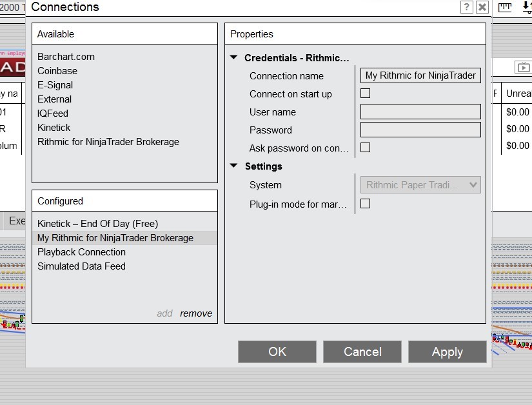Click the remove link in Configured

pyautogui.click(x=196, y=313)
